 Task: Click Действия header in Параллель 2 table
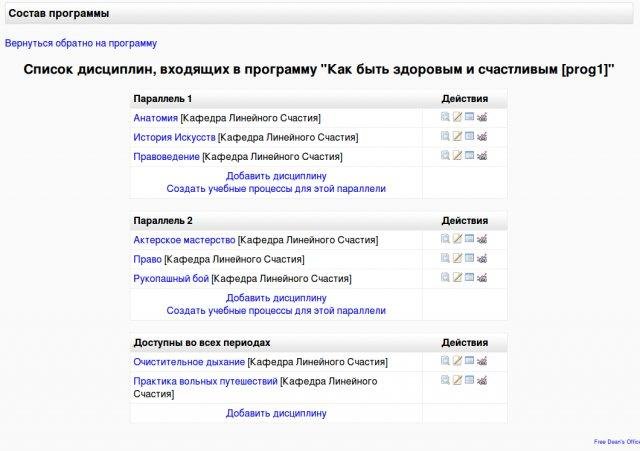pos(464,221)
